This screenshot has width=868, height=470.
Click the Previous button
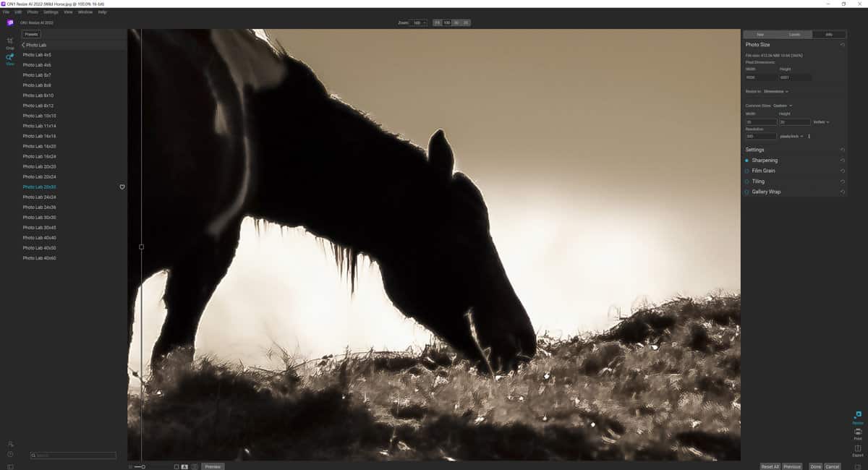pos(792,466)
